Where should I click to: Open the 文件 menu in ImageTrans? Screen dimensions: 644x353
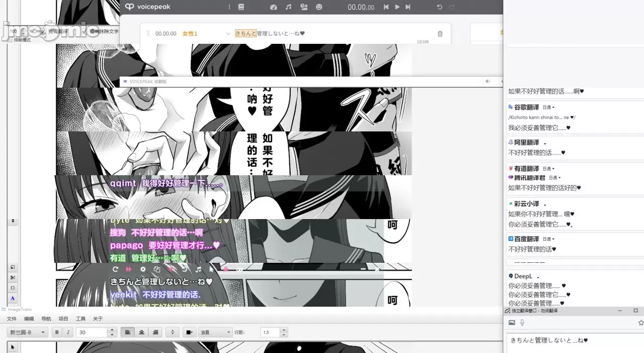pyautogui.click(x=12, y=319)
